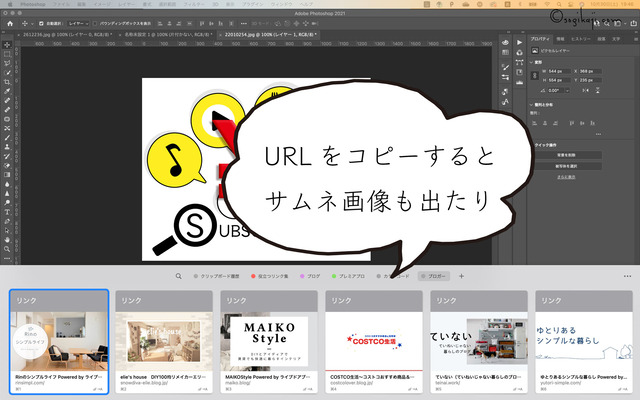640x400 pixels.
Task: Select the Rectangular Marquee tool
Action: (x=7, y=54)
